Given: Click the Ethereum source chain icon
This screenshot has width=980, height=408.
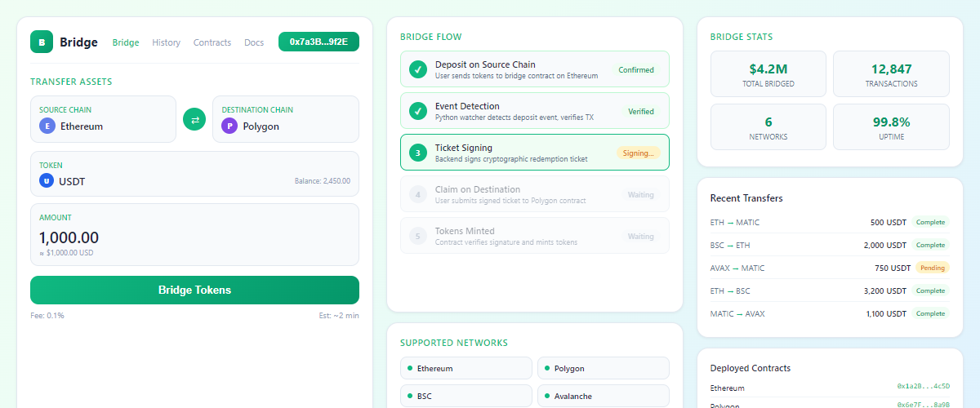Looking at the screenshot, I should (x=47, y=126).
